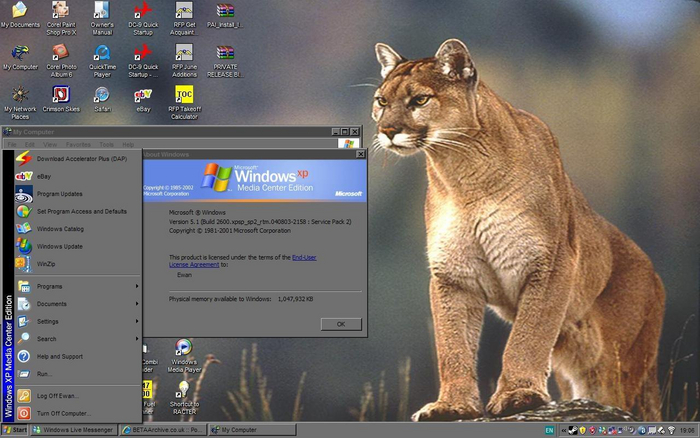The width and height of the screenshot is (700, 438).
Task: Open My Network Places icon
Action: (20, 103)
